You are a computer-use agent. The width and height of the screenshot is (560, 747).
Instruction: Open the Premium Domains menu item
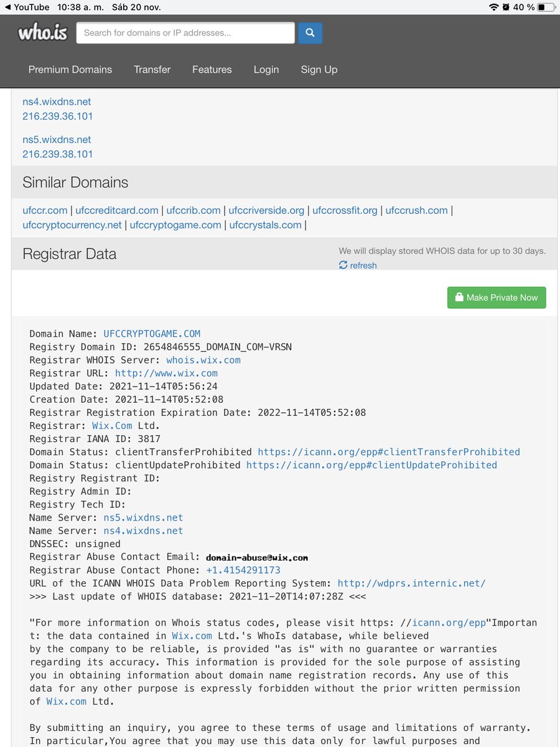[70, 70]
